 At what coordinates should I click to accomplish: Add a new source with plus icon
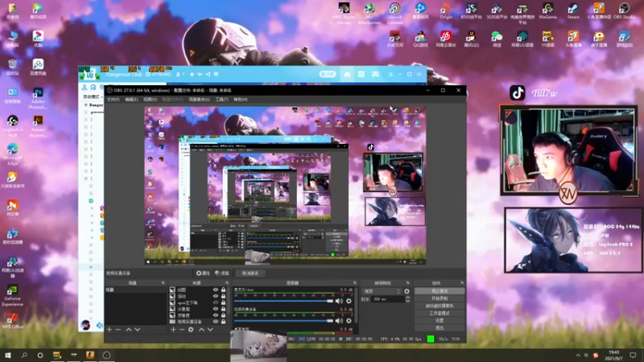point(173,329)
